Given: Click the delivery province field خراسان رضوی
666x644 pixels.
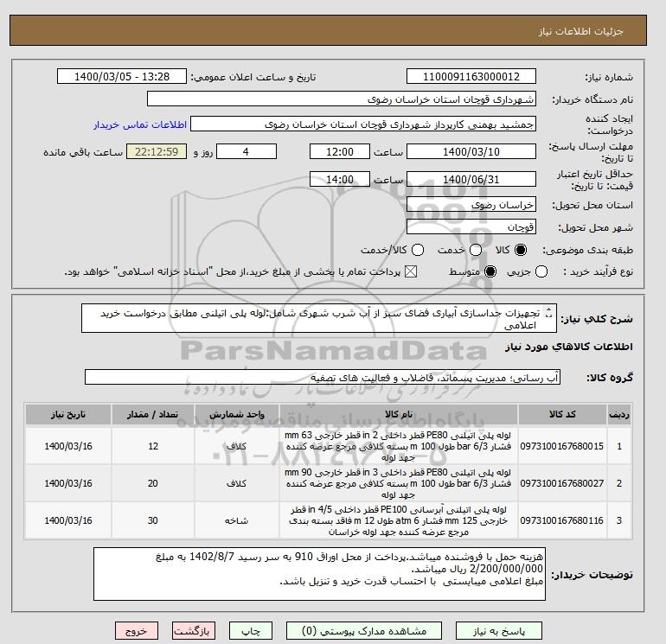Looking at the screenshot, I should pos(471,205).
